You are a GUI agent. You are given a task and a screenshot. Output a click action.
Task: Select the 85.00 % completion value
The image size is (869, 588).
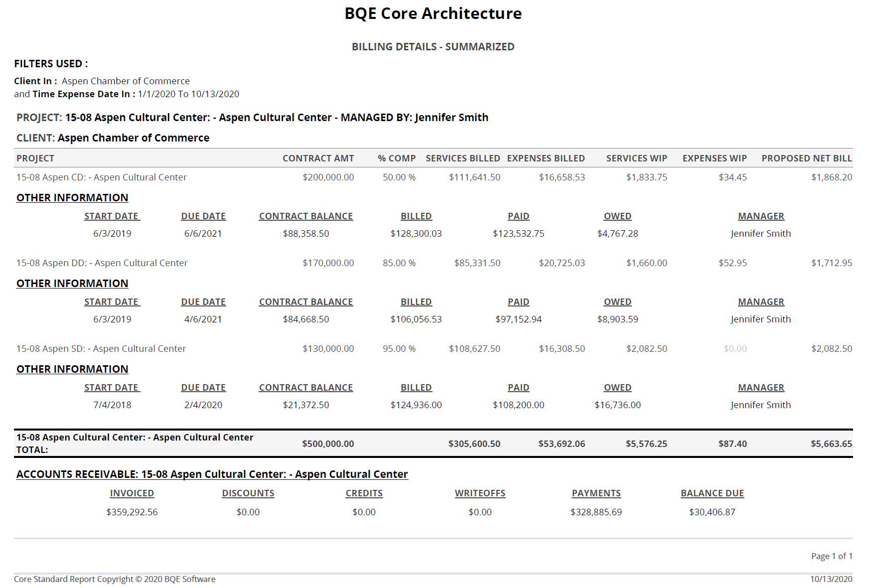coord(399,263)
